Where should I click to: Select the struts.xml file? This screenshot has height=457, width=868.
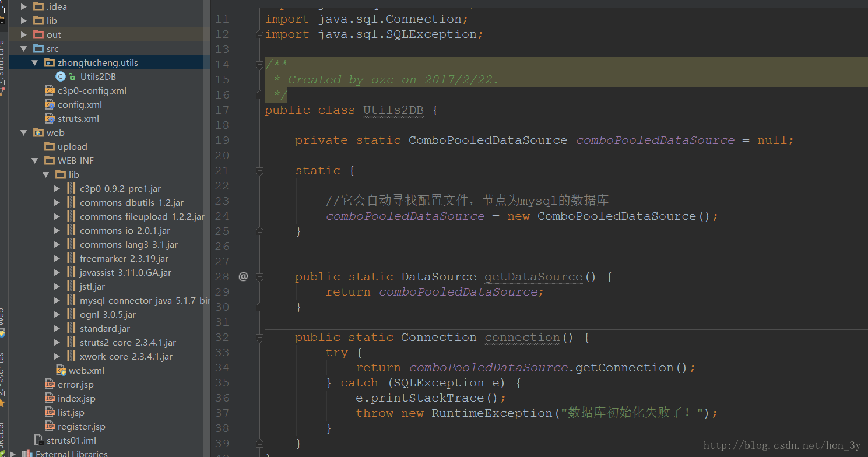click(x=78, y=118)
